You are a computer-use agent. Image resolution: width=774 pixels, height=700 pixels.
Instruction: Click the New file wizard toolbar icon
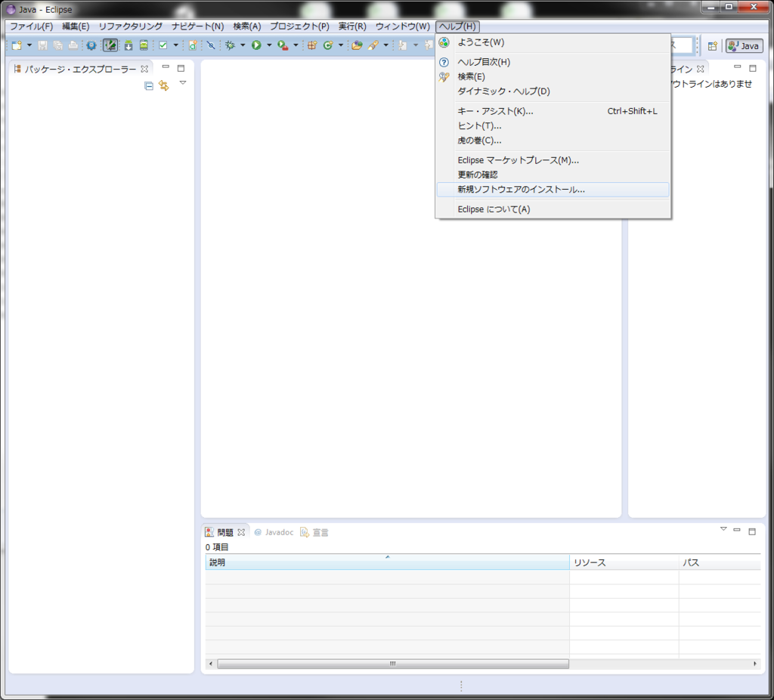tap(17, 45)
